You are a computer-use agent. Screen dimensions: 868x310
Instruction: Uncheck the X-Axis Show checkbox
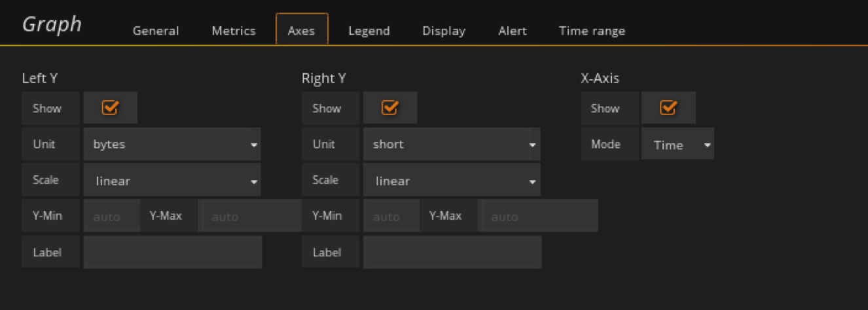[x=668, y=108]
